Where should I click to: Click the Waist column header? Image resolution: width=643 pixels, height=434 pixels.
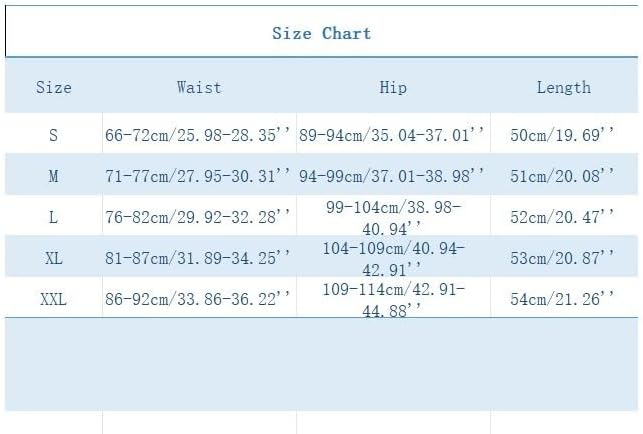(x=198, y=87)
